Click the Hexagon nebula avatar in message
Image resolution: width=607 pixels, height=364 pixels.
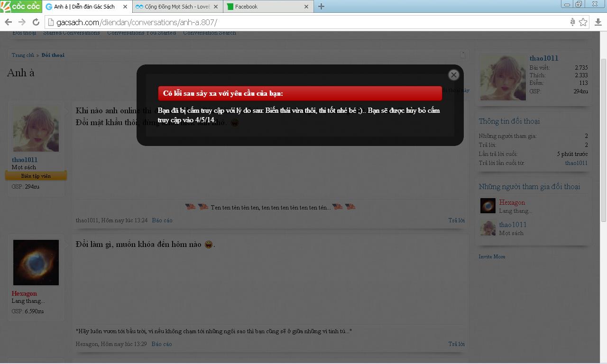pyautogui.click(x=36, y=263)
